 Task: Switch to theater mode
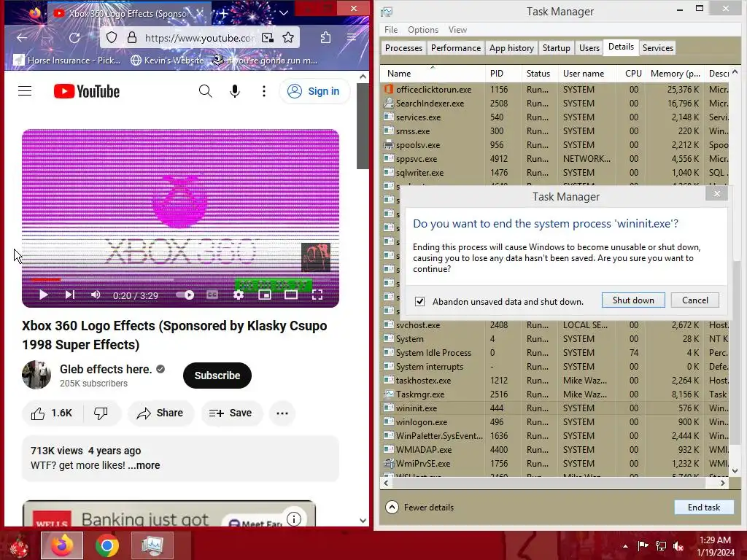290,295
